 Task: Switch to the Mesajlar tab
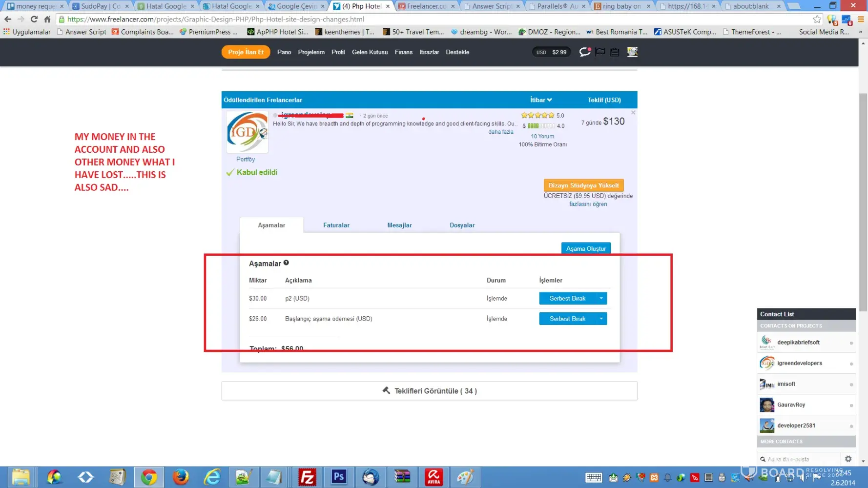399,225
